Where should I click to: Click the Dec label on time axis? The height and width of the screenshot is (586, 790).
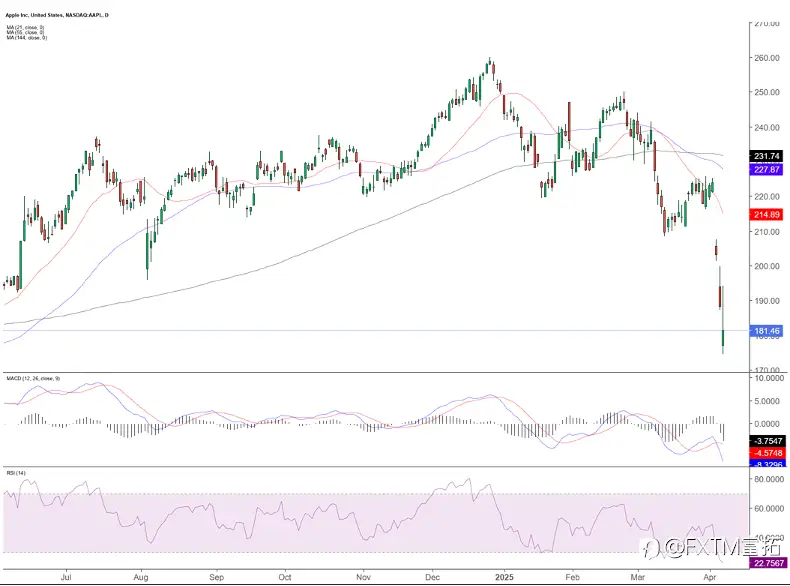[x=432, y=577]
